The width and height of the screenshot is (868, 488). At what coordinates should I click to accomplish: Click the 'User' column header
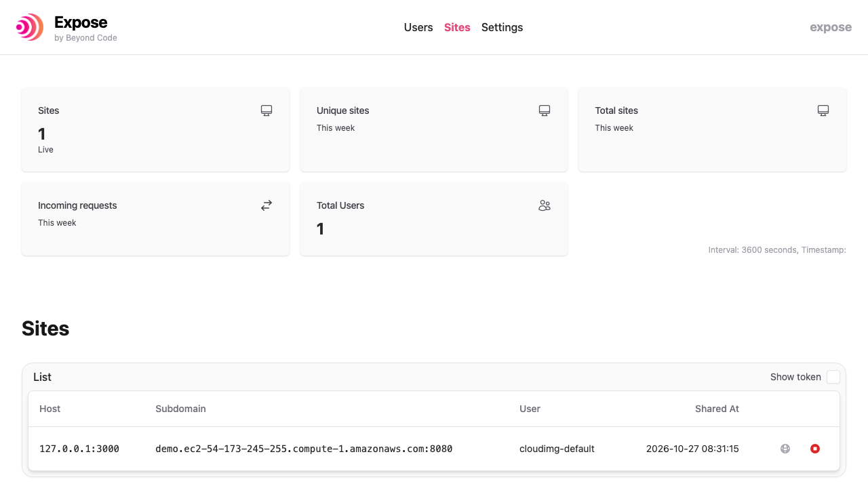tap(530, 409)
